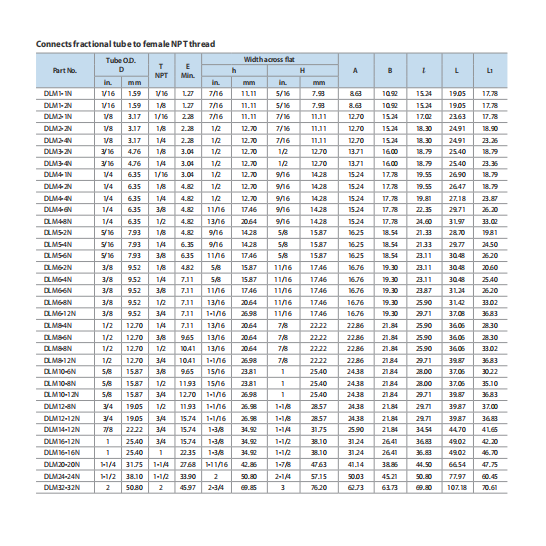Click part number DLM8-12N
Image resolution: width=546 pixels, height=546 pixels.
pos(60,360)
